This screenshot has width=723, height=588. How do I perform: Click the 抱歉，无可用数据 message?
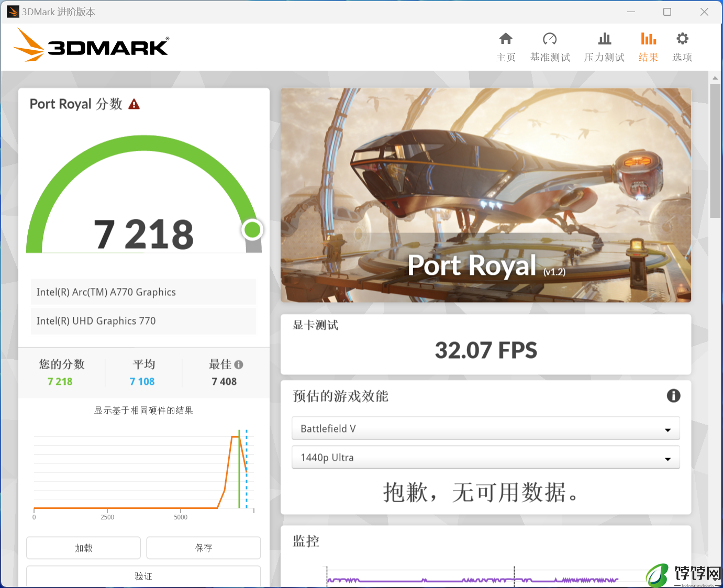(481, 492)
